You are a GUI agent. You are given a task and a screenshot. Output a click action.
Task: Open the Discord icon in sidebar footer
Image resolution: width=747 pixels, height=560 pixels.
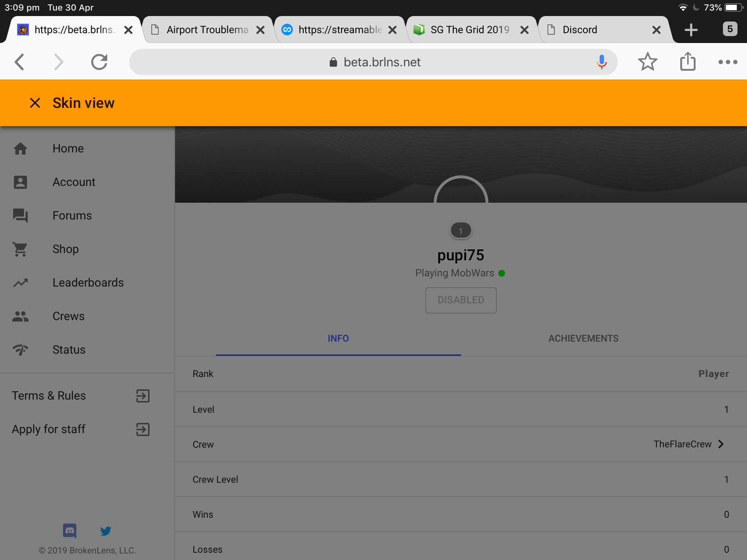coord(70,531)
